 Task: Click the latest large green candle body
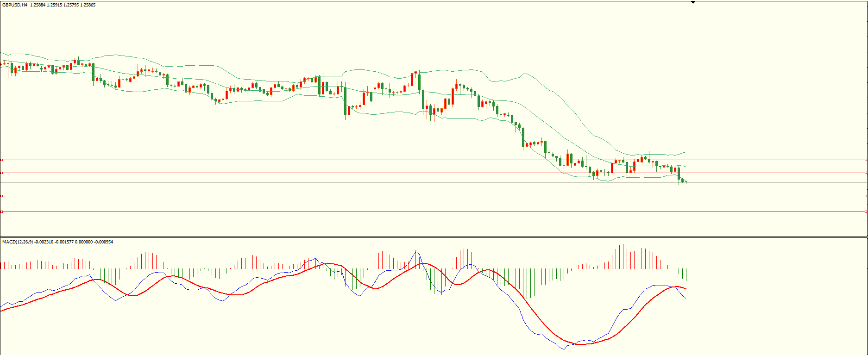point(679,174)
